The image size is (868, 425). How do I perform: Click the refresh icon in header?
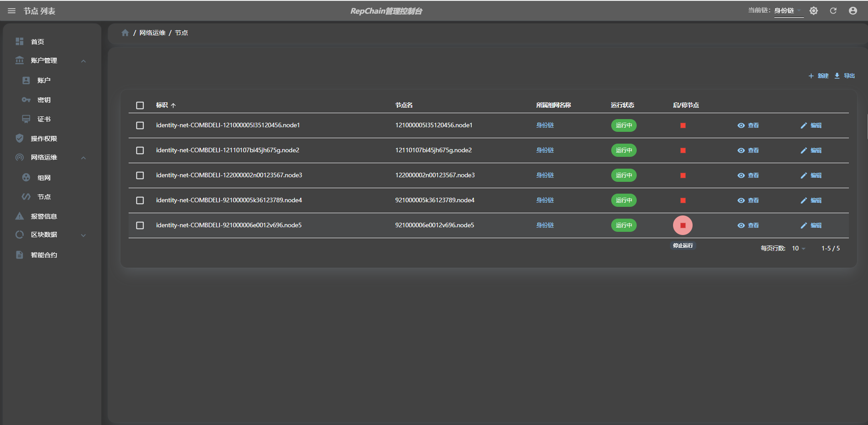[x=833, y=10]
